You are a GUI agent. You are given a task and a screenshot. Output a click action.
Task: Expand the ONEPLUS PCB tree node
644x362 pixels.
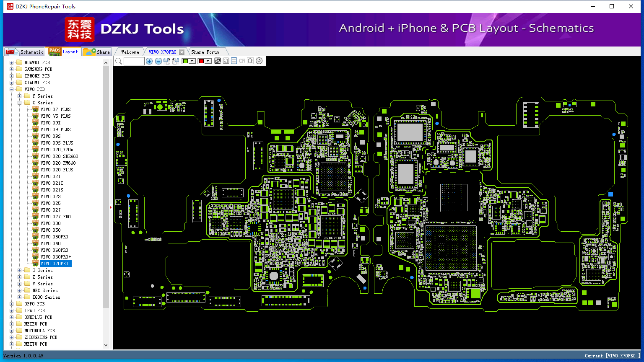pyautogui.click(x=11, y=317)
